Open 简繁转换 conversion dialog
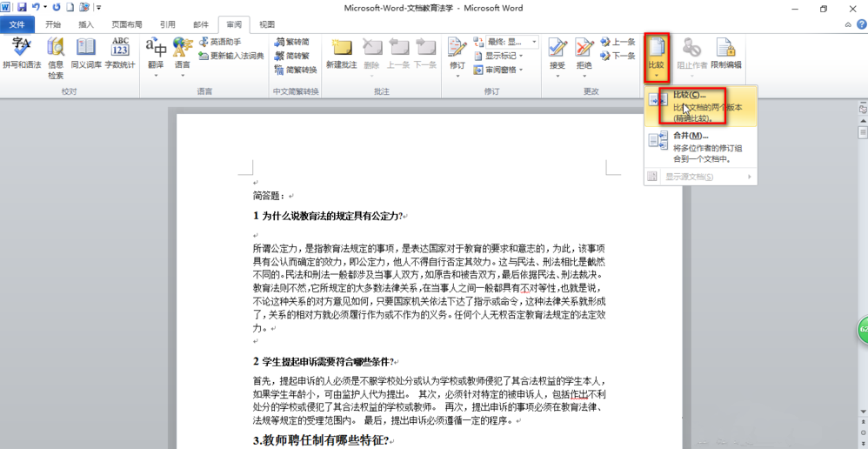The height and width of the screenshot is (449, 868). [x=296, y=70]
